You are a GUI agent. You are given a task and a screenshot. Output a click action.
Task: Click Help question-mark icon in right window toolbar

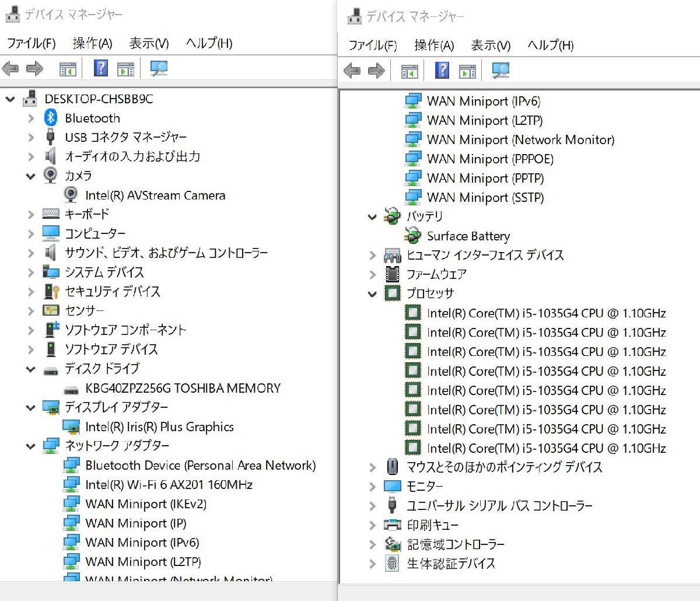(x=442, y=71)
